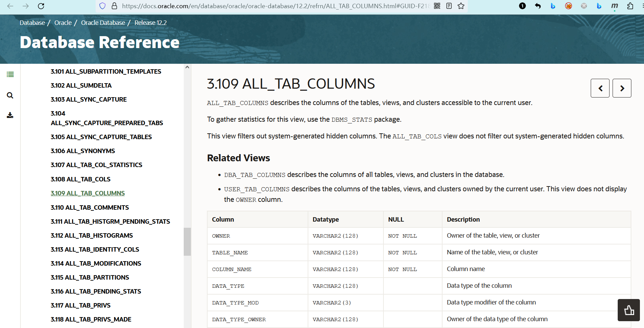Viewport: 644px width, 328px height.
Task: Open the Release 12.2 breadcrumb link
Action: 150,23
